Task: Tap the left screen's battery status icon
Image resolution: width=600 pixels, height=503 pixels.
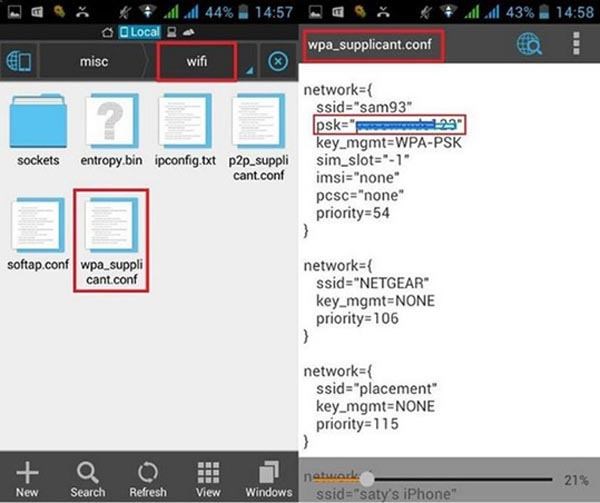Action: pyautogui.click(x=243, y=12)
